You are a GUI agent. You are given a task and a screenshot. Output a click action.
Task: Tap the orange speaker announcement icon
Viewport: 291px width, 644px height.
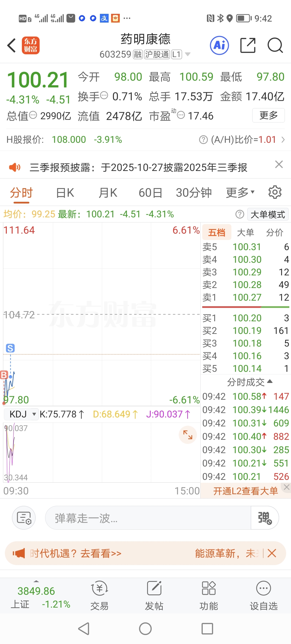coord(15,167)
